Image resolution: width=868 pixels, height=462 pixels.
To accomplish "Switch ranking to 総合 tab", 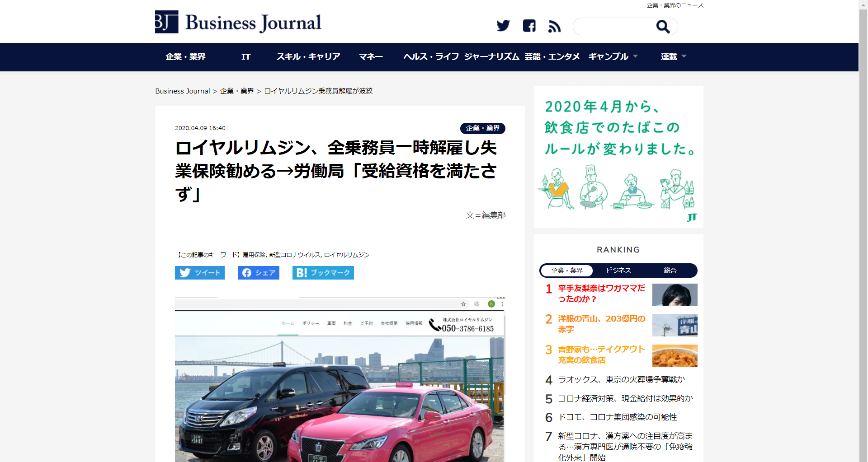I will coord(670,271).
